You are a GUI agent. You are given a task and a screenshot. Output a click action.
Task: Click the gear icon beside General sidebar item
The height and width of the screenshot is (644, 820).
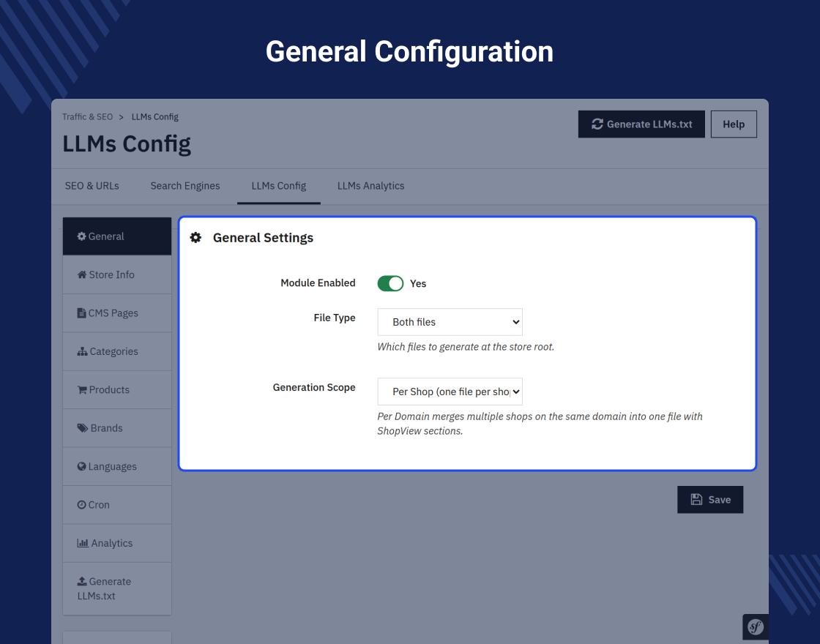tap(81, 236)
